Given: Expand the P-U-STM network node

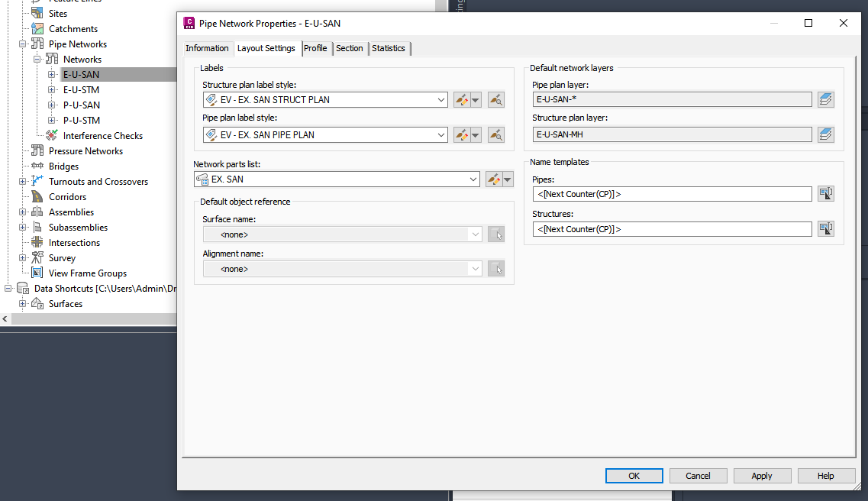Looking at the screenshot, I should [x=51, y=120].
